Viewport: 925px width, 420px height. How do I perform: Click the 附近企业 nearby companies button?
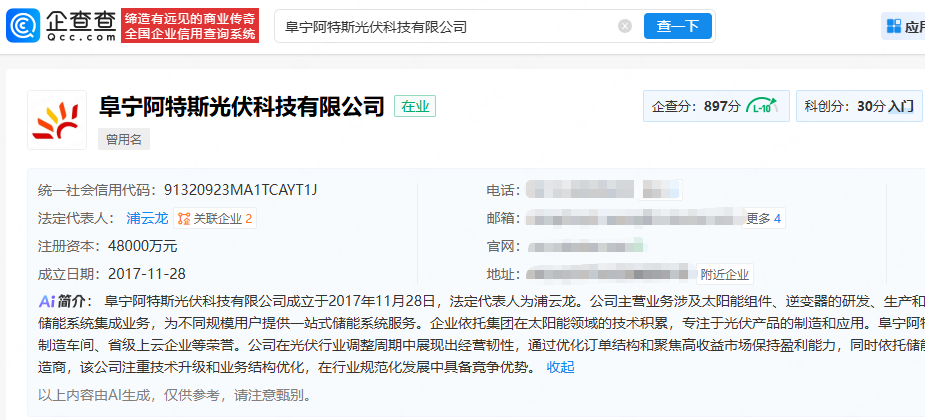pos(725,274)
